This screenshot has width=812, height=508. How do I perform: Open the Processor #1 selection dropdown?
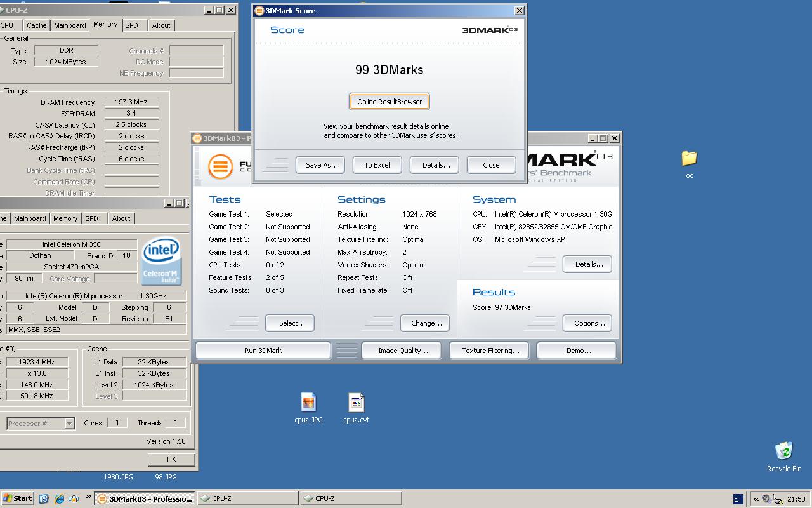tap(41, 424)
